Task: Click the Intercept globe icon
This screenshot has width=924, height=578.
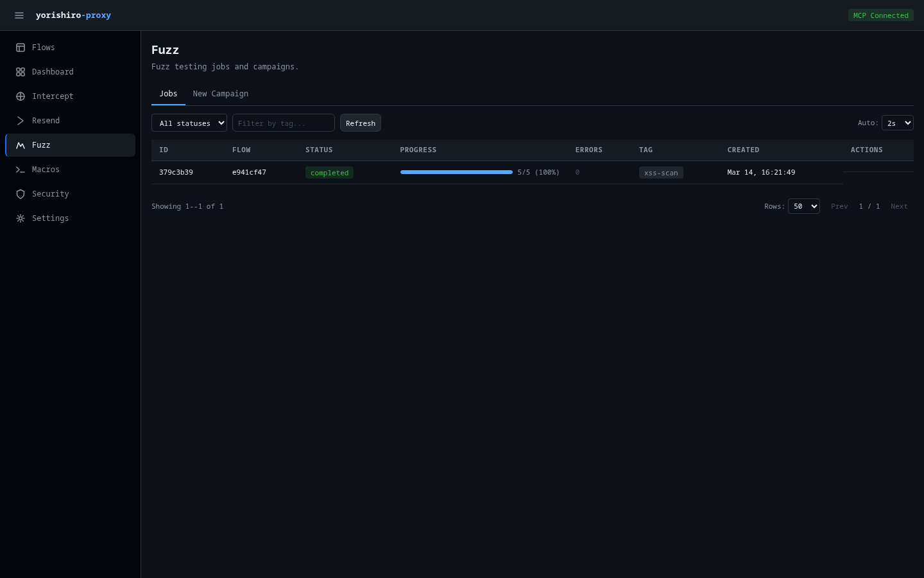Action: (21, 96)
